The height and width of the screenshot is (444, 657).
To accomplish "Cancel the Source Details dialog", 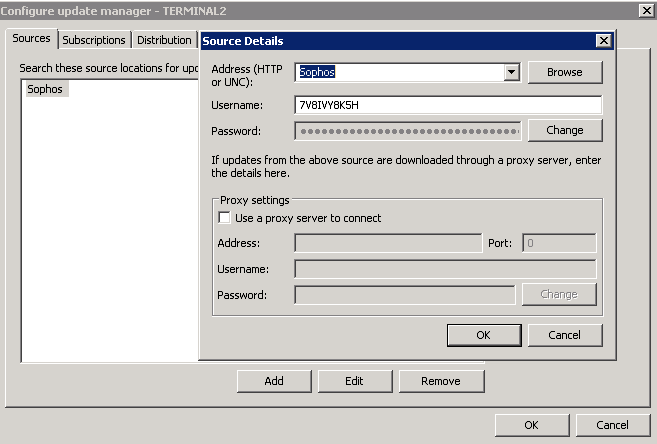I will 565,335.
